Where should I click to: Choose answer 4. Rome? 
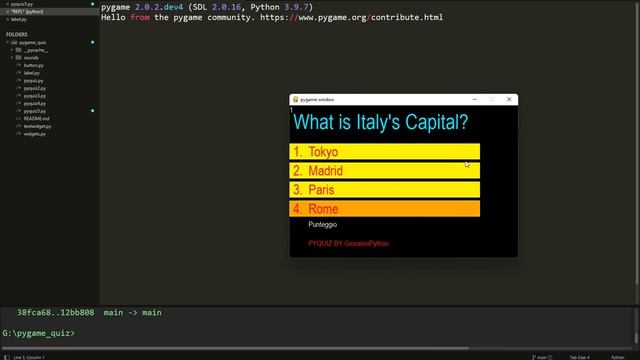click(384, 209)
